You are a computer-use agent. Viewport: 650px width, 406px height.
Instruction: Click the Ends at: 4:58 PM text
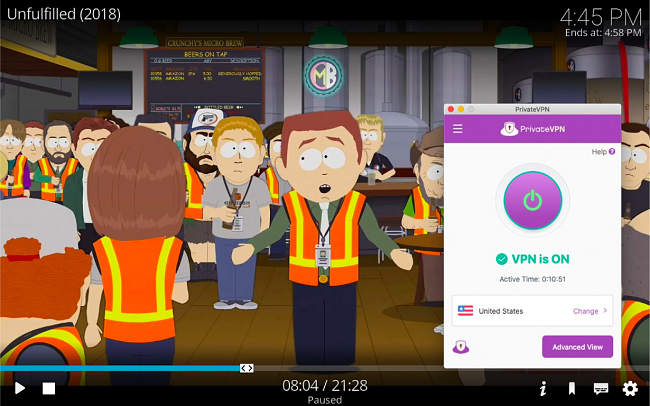603,32
